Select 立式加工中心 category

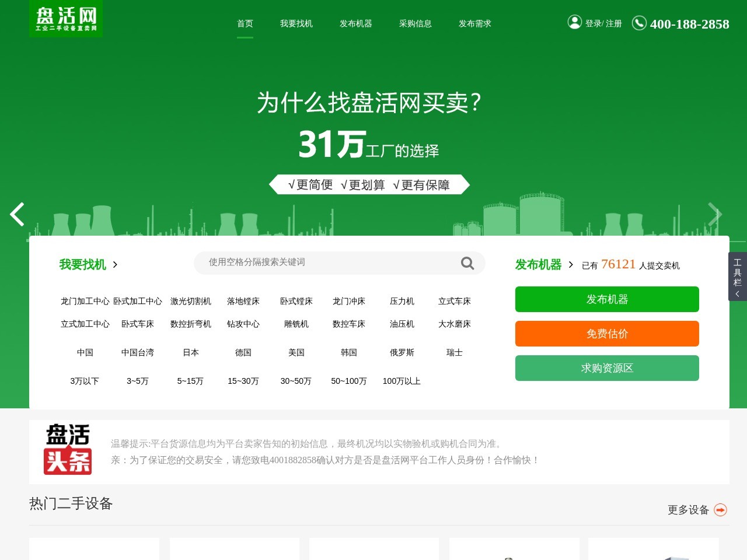(85, 324)
